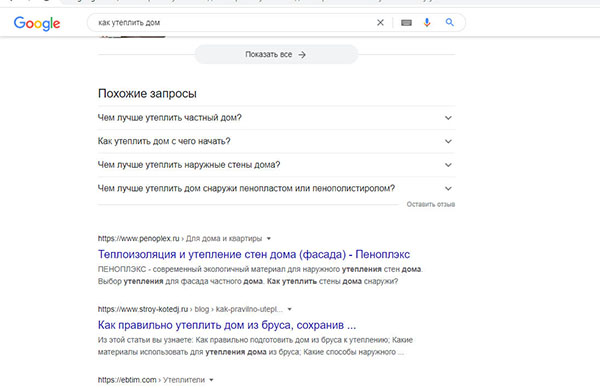Expand 'Как утеплить дом с чего начать?'

click(276, 141)
